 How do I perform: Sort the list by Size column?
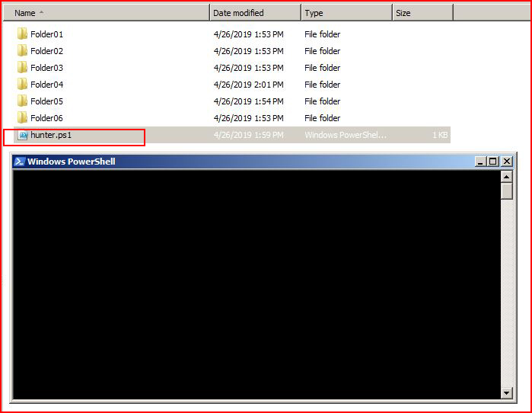click(x=422, y=13)
